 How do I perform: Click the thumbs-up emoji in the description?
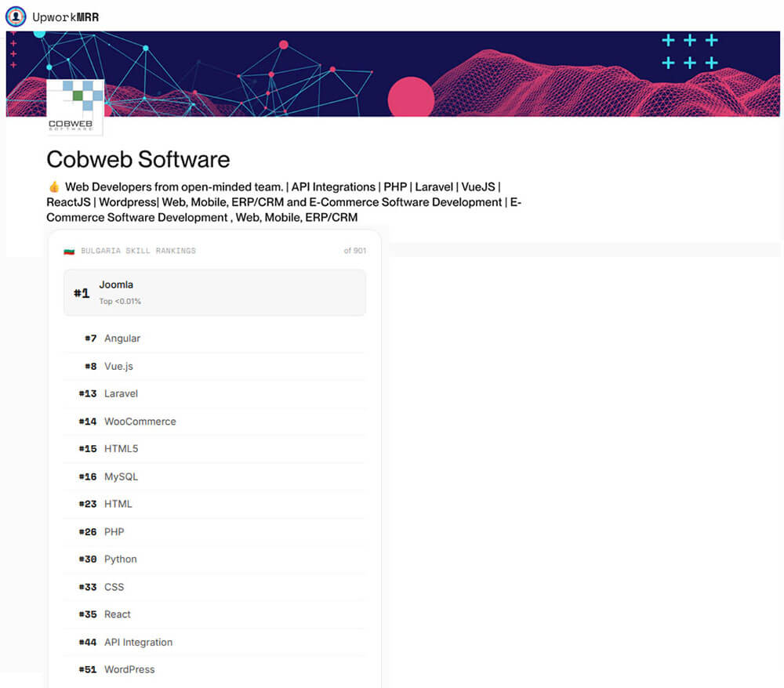54,186
